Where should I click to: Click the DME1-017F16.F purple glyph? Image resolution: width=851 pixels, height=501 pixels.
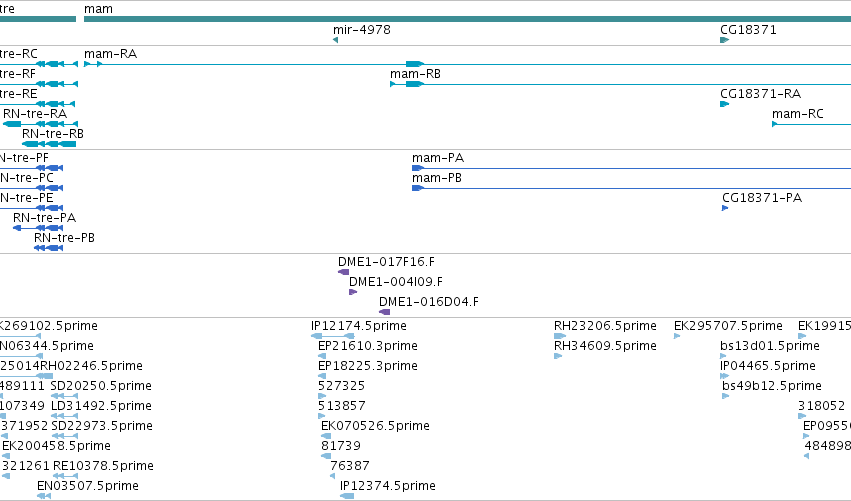(x=344, y=272)
